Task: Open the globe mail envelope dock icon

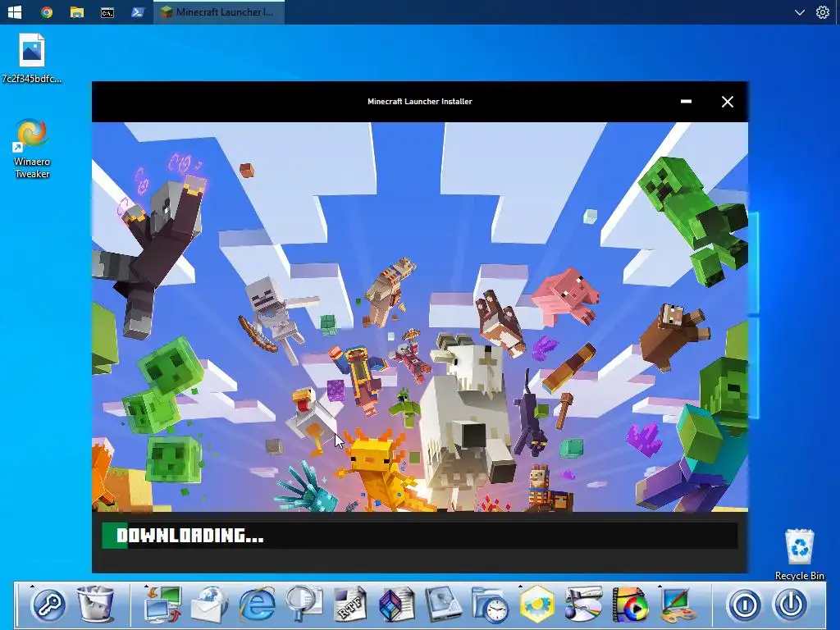Action: tap(209, 605)
